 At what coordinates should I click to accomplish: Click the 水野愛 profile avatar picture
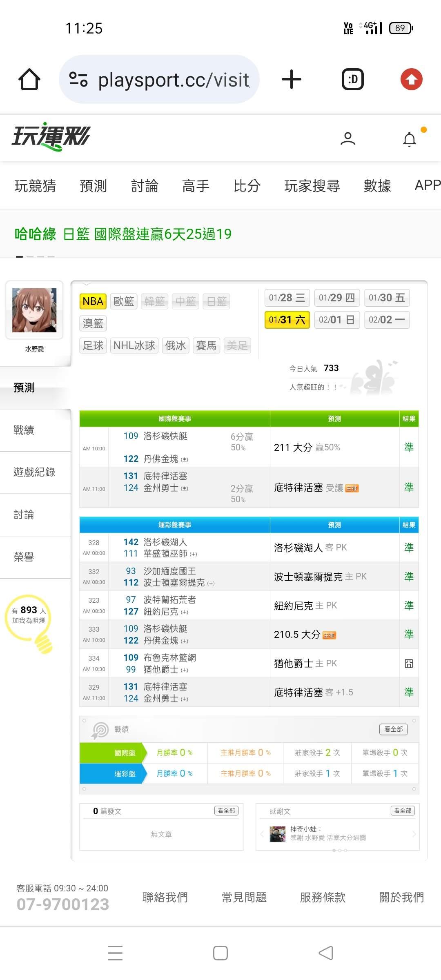pos(34,310)
